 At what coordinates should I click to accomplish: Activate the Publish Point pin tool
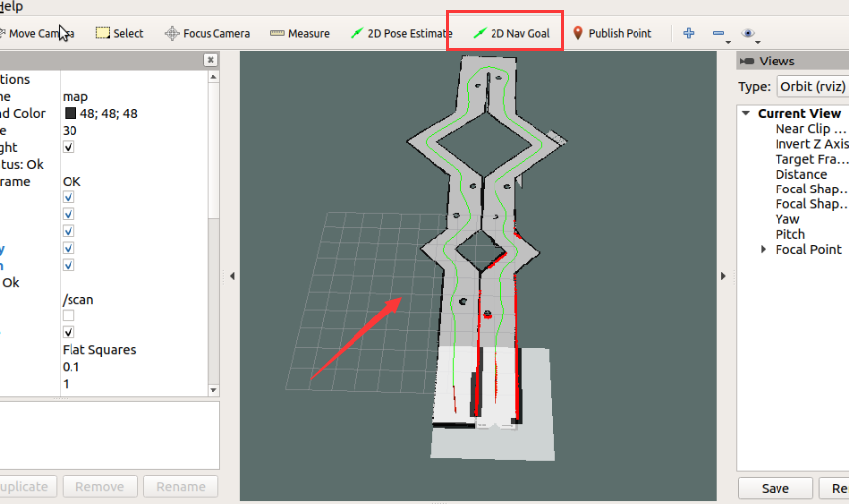click(613, 33)
